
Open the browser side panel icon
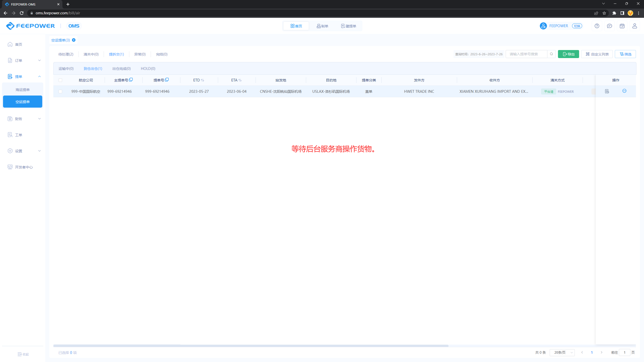click(622, 13)
